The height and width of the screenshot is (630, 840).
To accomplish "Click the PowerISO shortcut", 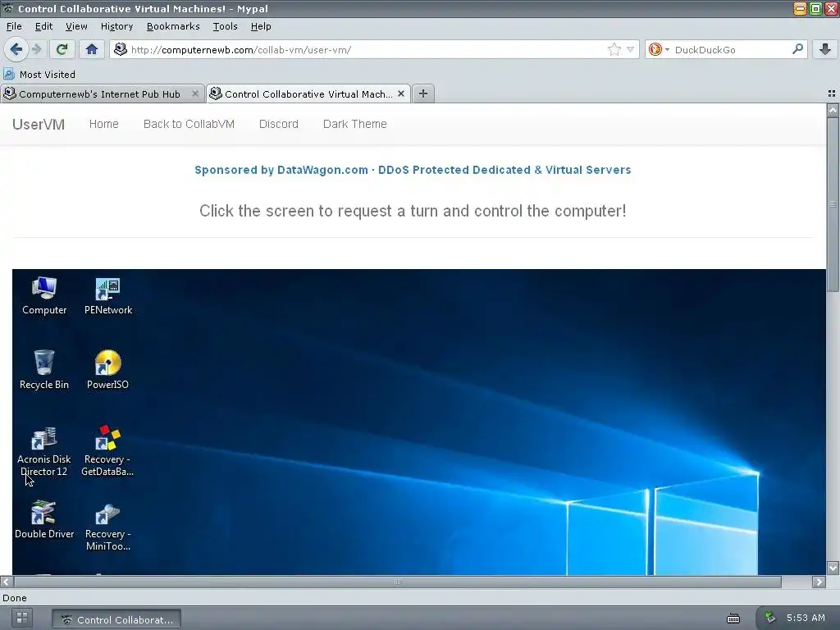I will [x=107, y=370].
